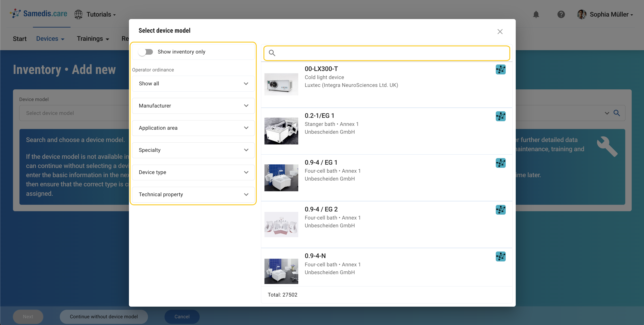This screenshot has height=325, width=644.
Task: Toggle Show inventory only switch
Action: pyautogui.click(x=146, y=52)
